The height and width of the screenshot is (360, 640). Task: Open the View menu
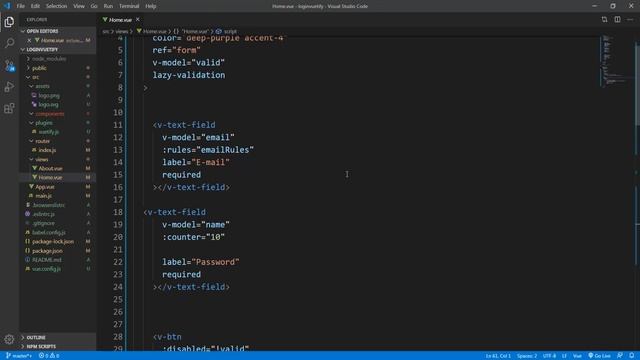tap(79, 6)
